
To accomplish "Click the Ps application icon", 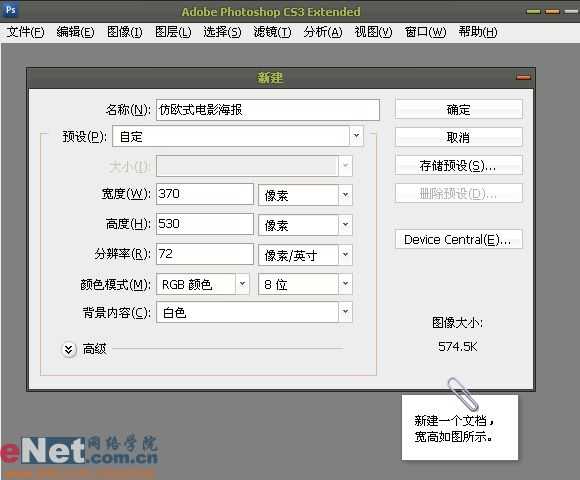I will (x=10, y=9).
